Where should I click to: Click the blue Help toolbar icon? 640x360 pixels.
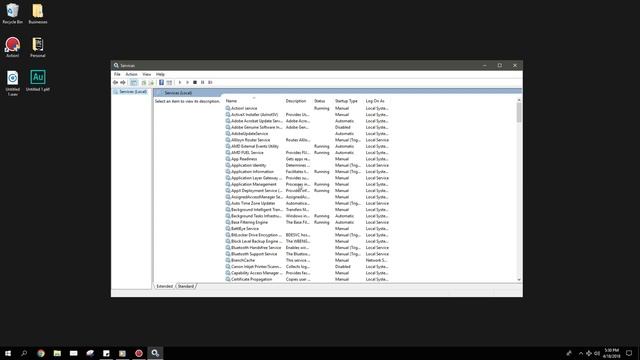click(x=161, y=82)
